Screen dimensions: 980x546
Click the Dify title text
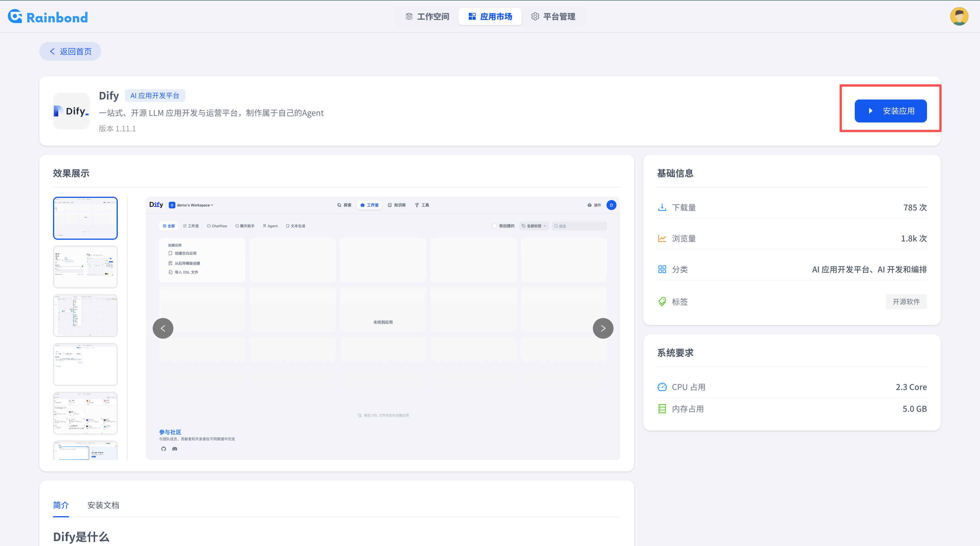click(109, 95)
